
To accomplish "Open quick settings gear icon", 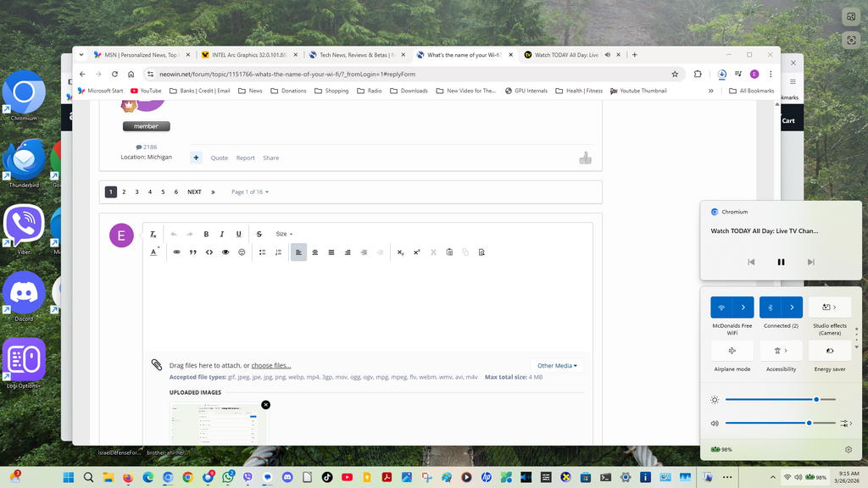I will [x=849, y=449].
